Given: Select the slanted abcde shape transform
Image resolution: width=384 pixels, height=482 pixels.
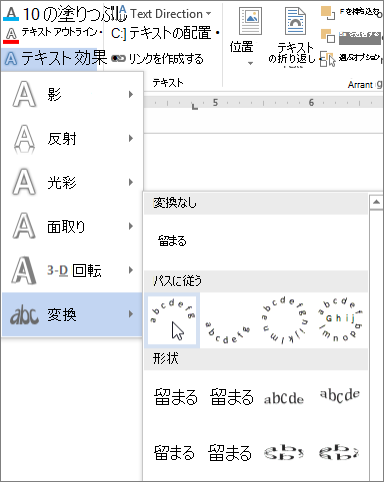Looking at the screenshot, I should (x=340, y=395).
